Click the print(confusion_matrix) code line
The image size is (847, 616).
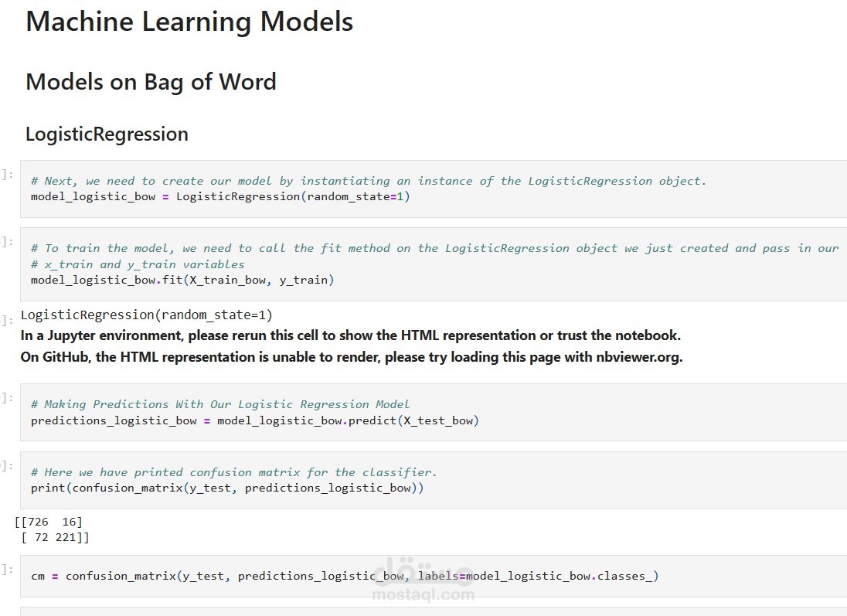(x=227, y=488)
